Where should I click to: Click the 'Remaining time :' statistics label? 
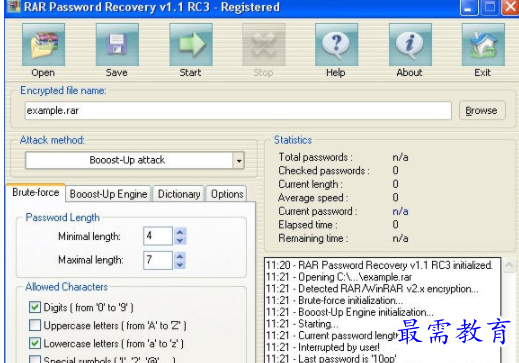(x=313, y=238)
